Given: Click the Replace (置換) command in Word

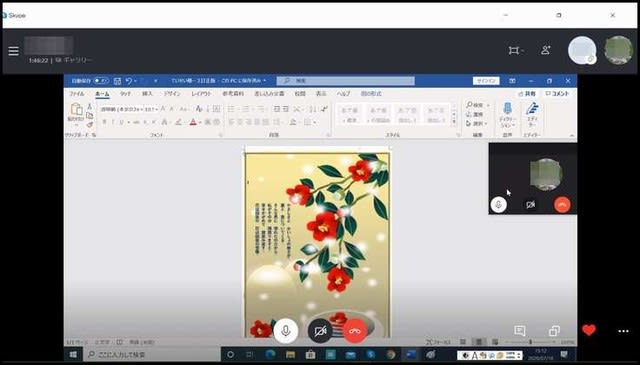Looking at the screenshot, I should pos(475,114).
